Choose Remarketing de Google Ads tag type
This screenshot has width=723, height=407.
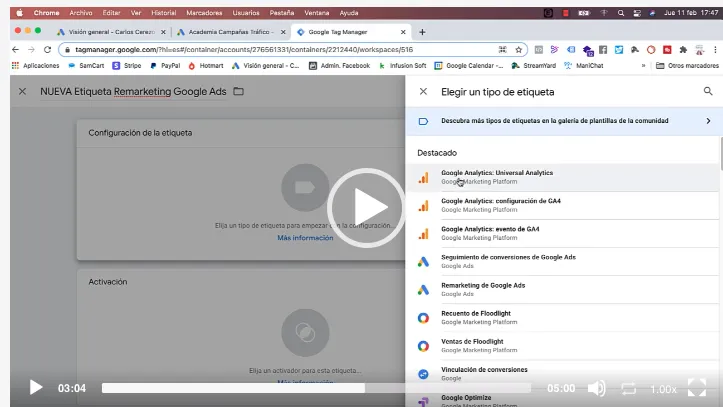coord(562,289)
